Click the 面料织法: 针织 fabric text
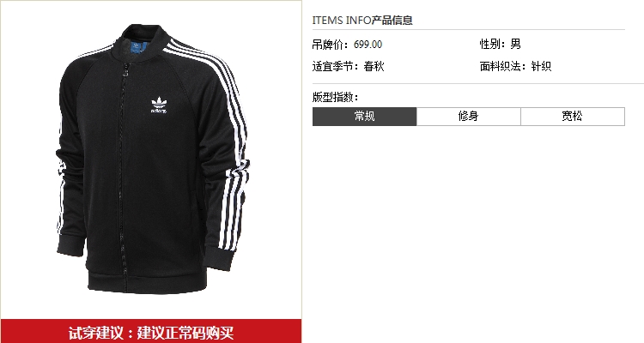The height and width of the screenshot is (343, 644). (515, 66)
